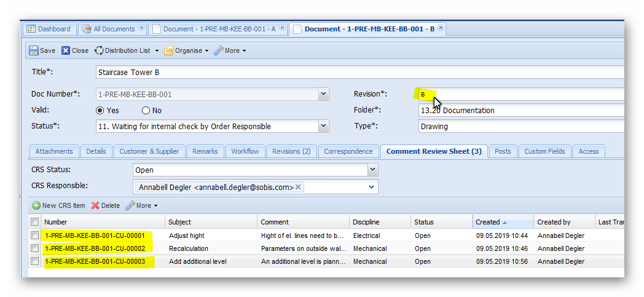Expand the CRS Status dropdown

click(372, 170)
